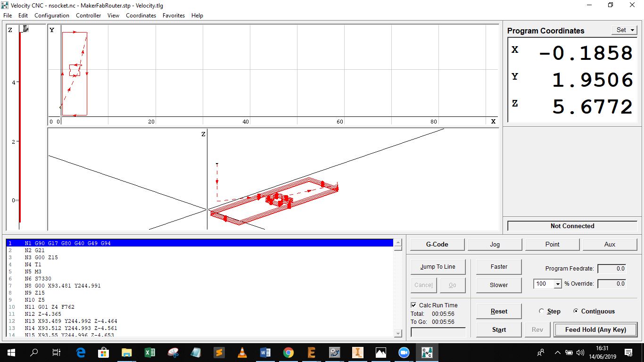Click the X coordinate value -0.1858
The height and width of the screenshot is (362, 644).
(x=585, y=53)
